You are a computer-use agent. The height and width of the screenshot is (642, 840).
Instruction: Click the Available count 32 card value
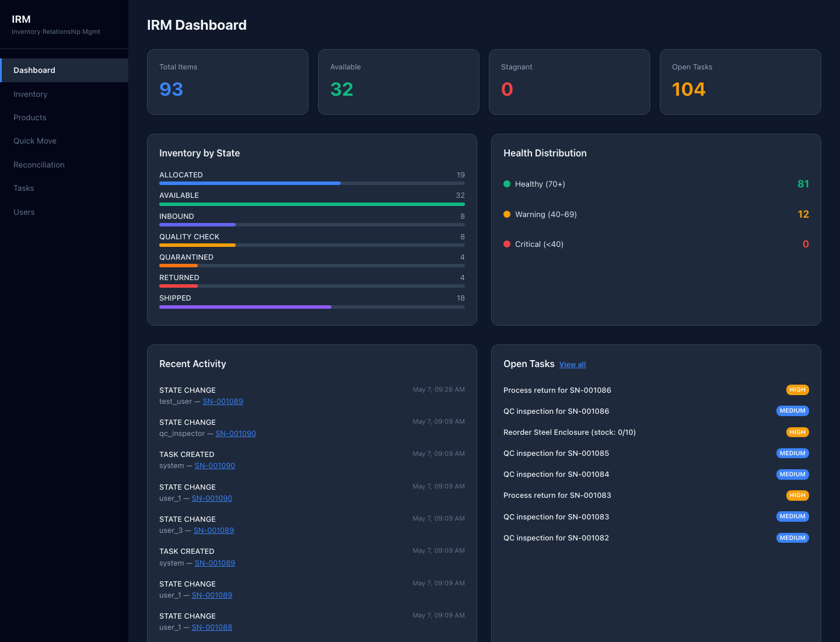[x=342, y=89]
